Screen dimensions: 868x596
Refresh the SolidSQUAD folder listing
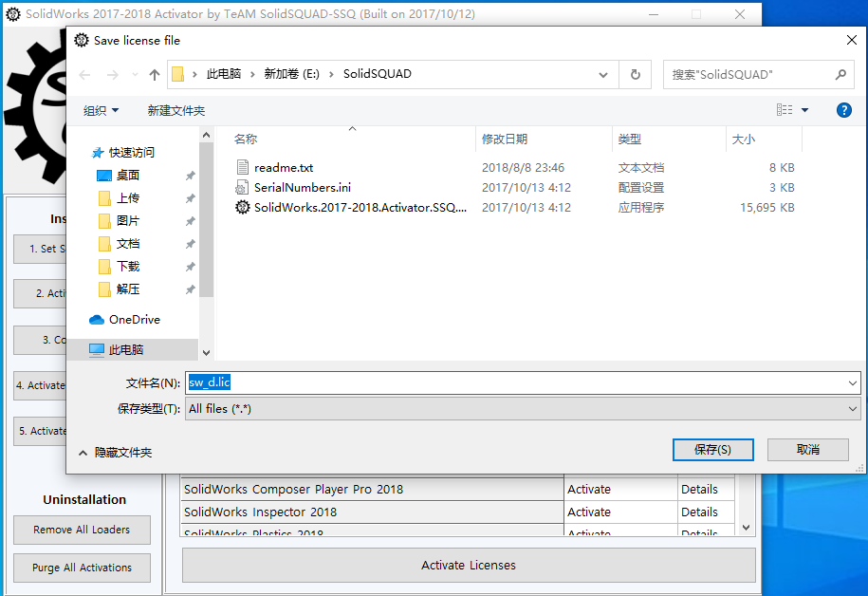tap(635, 74)
